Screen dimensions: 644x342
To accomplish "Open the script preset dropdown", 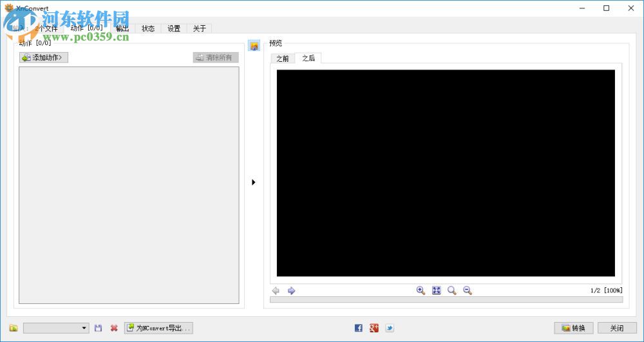I will pos(56,328).
